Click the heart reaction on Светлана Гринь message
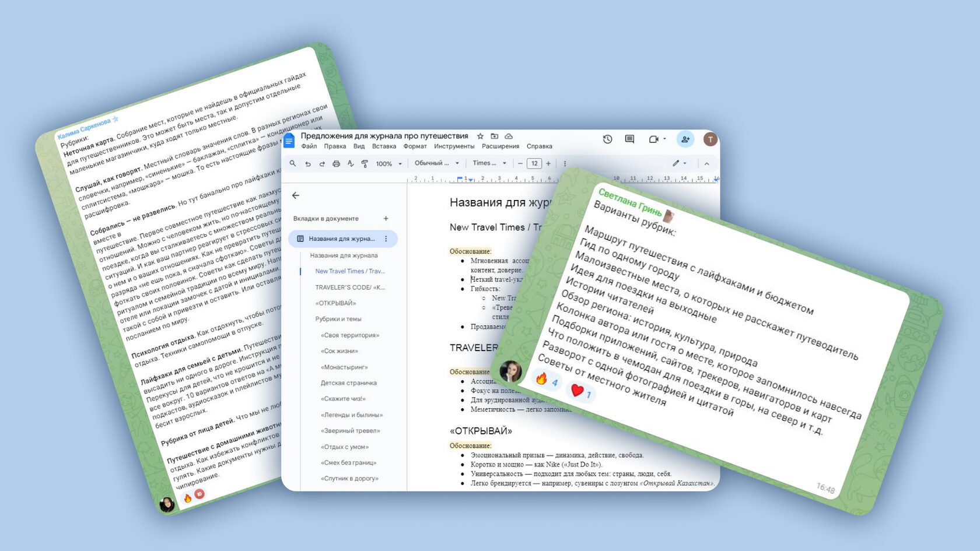The height and width of the screenshot is (551, 980). (582, 391)
